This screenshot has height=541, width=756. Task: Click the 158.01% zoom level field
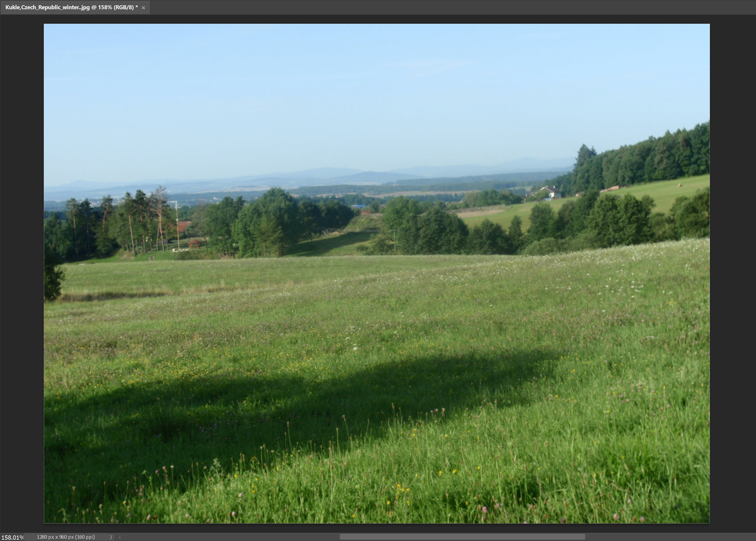point(12,537)
